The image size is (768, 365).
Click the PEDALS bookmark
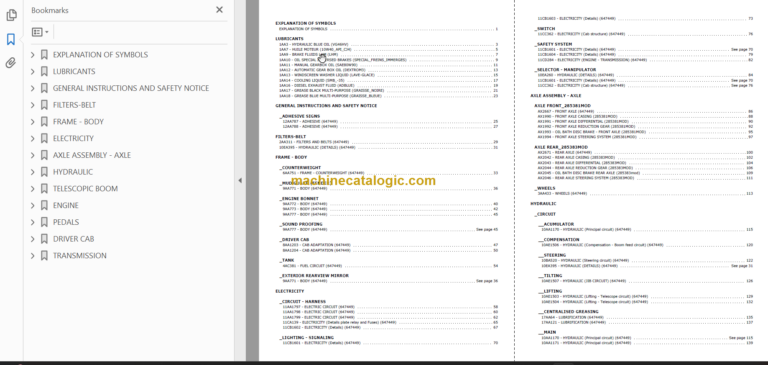[x=66, y=222]
